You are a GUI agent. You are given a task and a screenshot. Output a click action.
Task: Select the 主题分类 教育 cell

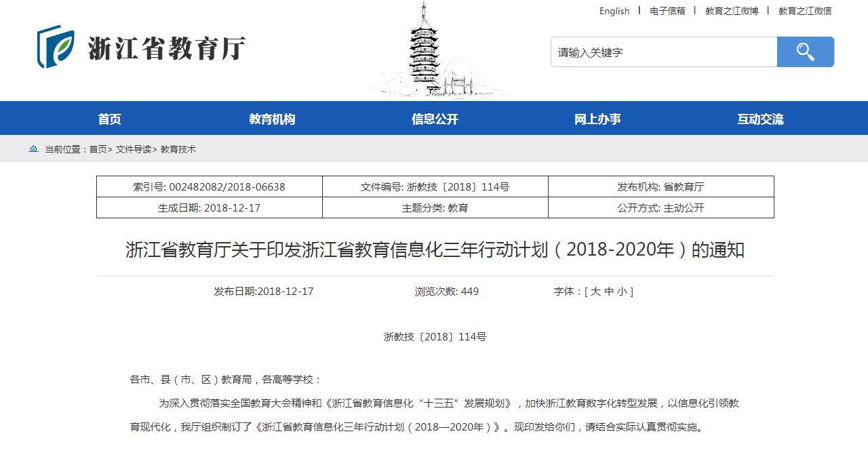[x=435, y=208]
